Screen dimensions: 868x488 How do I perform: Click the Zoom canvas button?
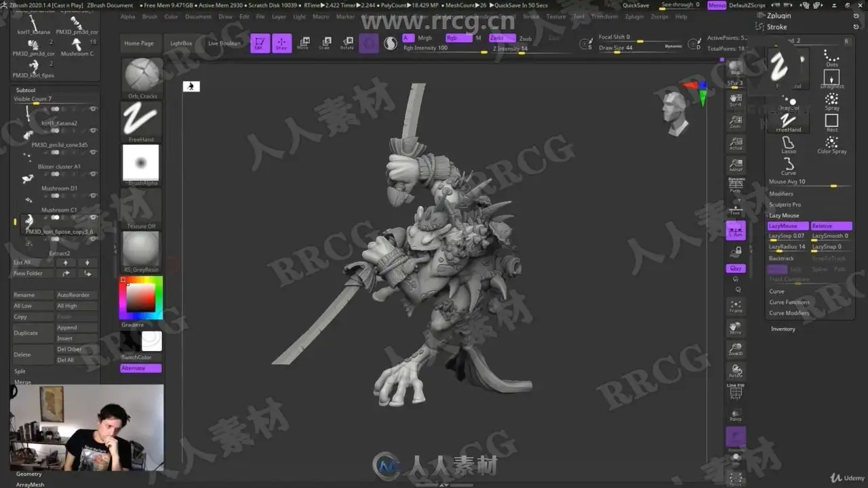coord(736,122)
